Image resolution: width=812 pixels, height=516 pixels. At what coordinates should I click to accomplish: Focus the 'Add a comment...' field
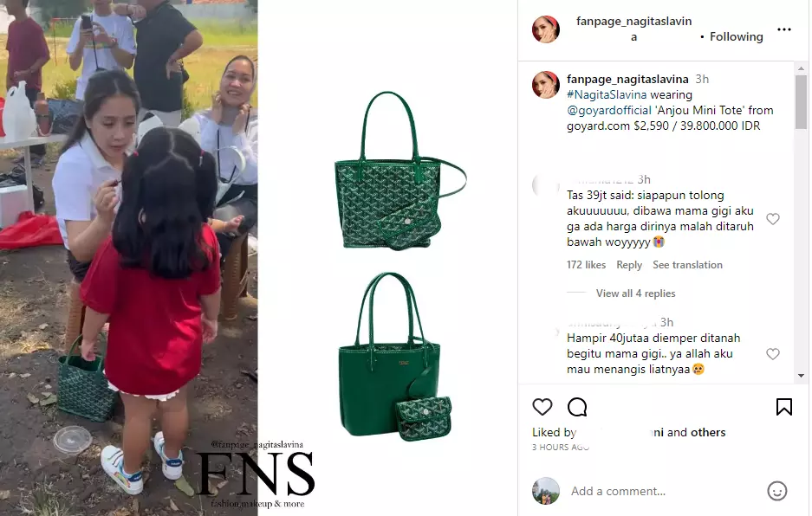[x=663, y=491]
